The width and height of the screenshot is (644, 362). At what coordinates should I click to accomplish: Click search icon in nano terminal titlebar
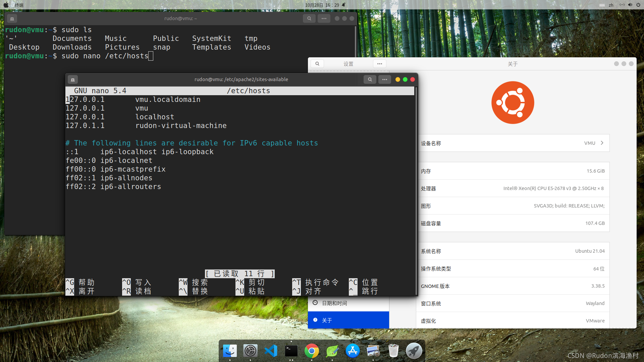[370, 79]
